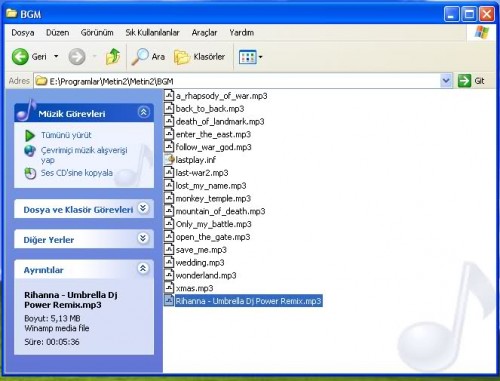Select last-war2.mp3 file icon
This screenshot has height=381, width=500.
pos(169,172)
